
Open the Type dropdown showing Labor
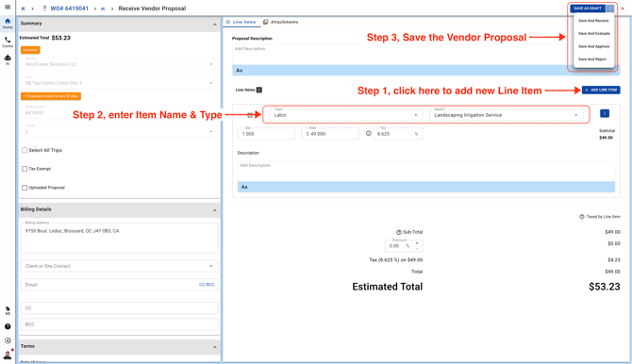click(x=346, y=115)
